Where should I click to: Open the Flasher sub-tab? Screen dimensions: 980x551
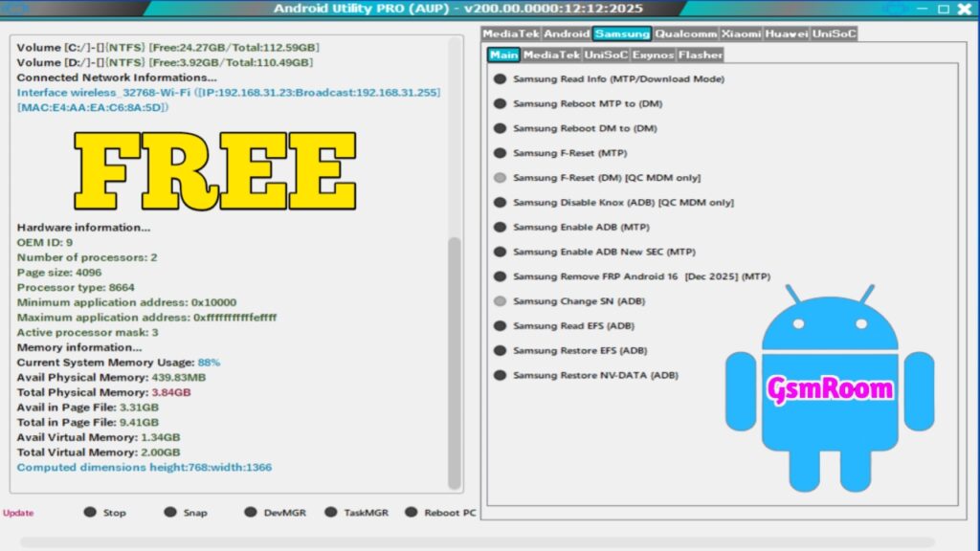point(701,55)
